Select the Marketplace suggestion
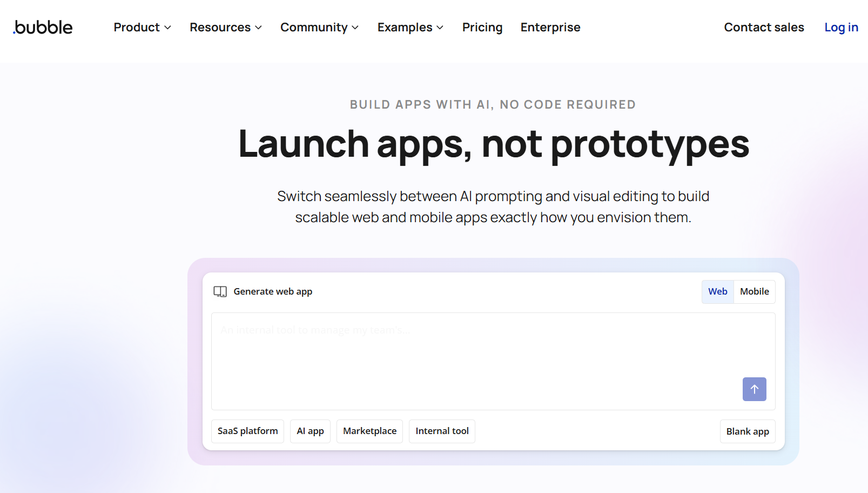 coord(369,431)
